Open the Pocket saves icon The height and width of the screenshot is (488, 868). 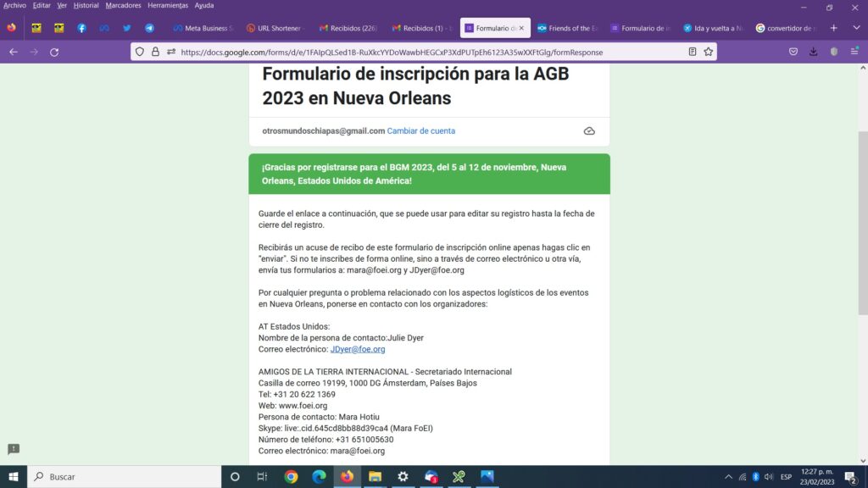(x=793, y=51)
